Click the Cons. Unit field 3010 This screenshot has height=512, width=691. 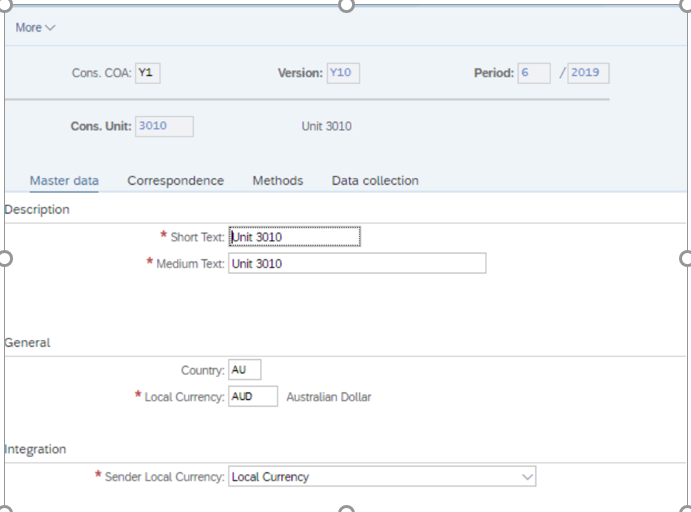(164, 126)
